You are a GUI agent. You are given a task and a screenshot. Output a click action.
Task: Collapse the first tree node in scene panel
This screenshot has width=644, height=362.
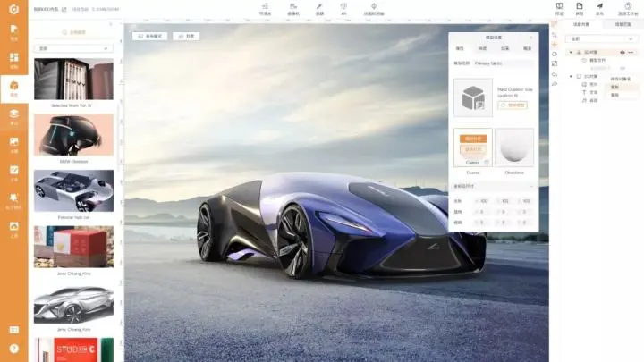[x=572, y=53]
